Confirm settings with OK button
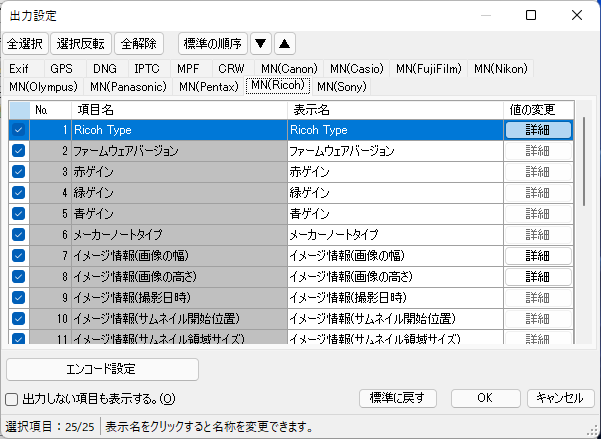Screen dimensions: 601x439 [486, 398]
